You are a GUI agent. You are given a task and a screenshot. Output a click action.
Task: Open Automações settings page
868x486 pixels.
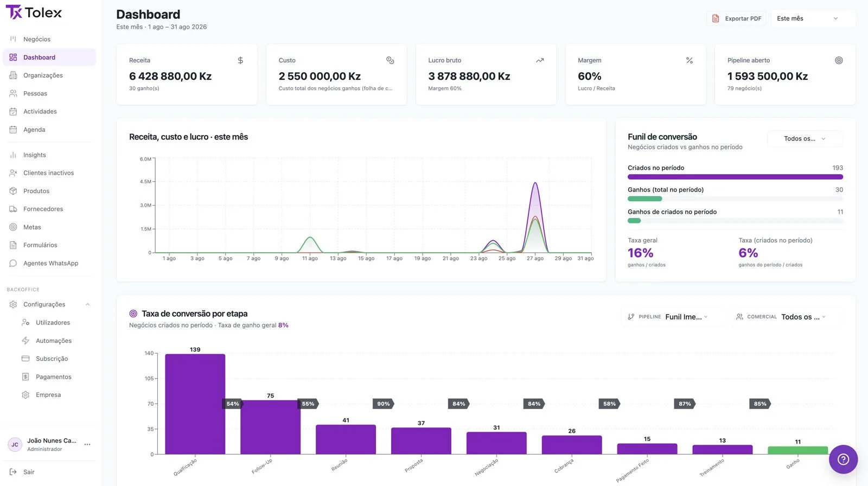54,341
